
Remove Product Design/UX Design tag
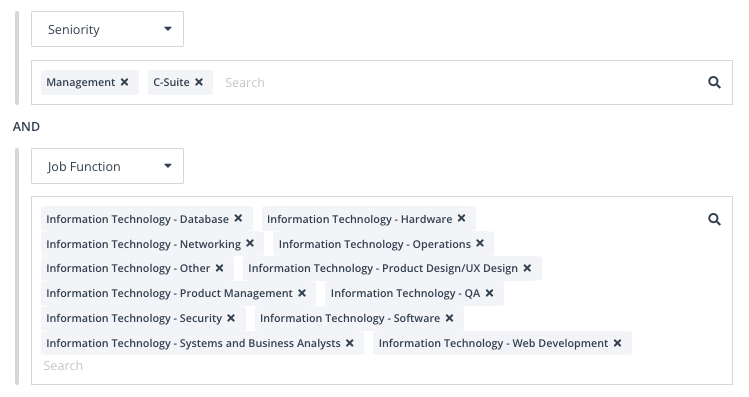(527, 268)
